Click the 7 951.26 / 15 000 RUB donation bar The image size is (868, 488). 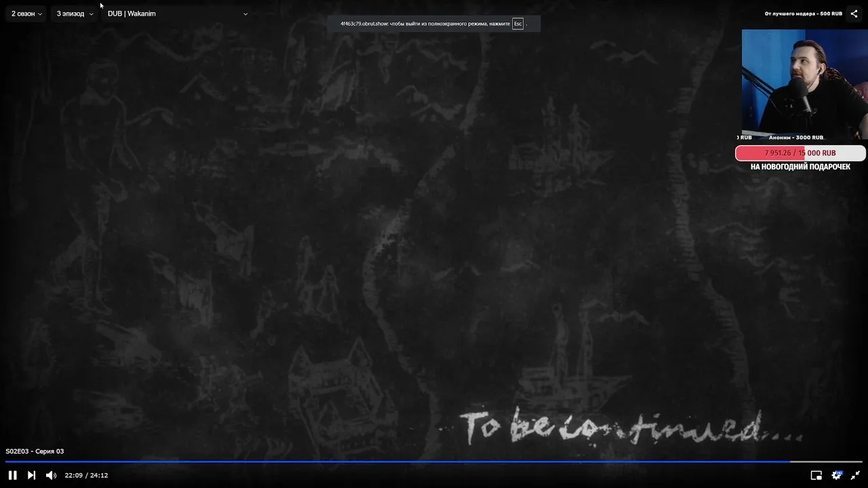pyautogui.click(x=800, y=153)
